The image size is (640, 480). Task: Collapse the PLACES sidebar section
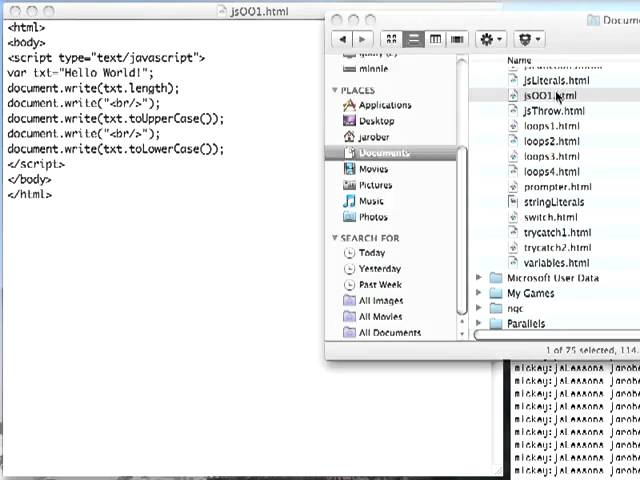pyautogui.click(x=335, y=90)
